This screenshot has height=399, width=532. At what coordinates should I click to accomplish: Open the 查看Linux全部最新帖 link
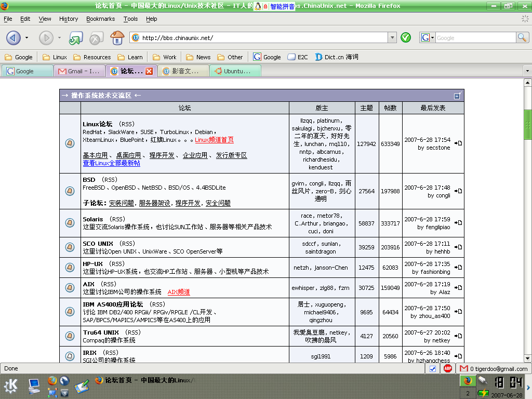(x=111, y=163)
